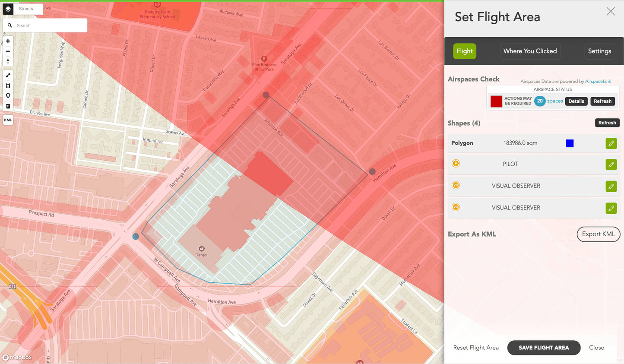This screenshot has height=364, width=624.
Task: Open the Settings tab
Action: tap(599, 51)
